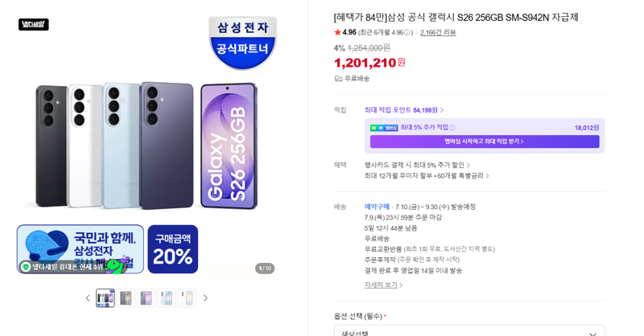The image size is (644, 336).
Task: Select the first product thumbnail
Action: click(105, 298)
